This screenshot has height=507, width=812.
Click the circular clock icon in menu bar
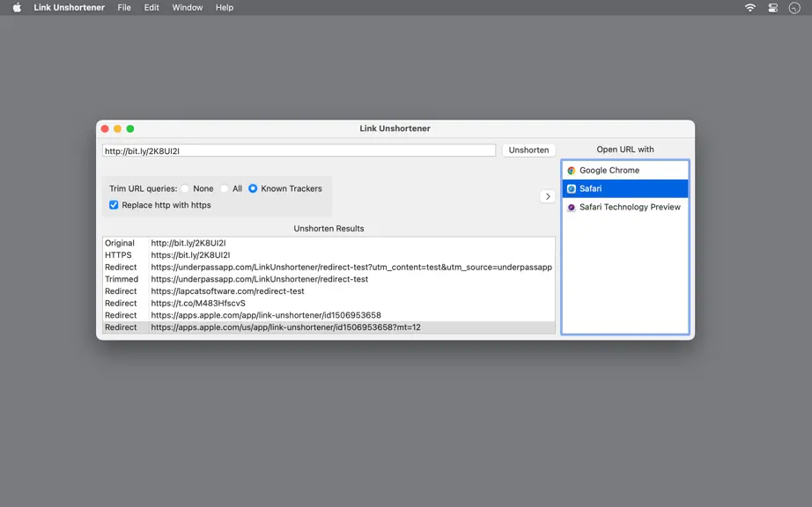click(794, 7)
